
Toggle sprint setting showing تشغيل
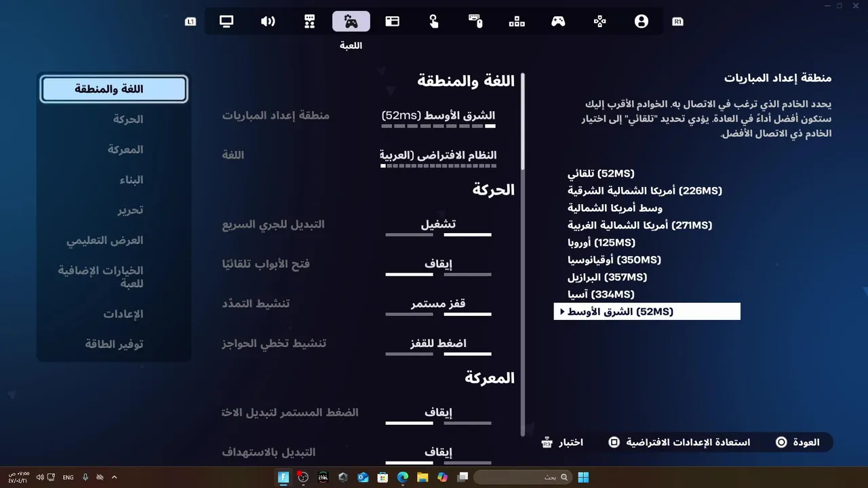[439, 226]
